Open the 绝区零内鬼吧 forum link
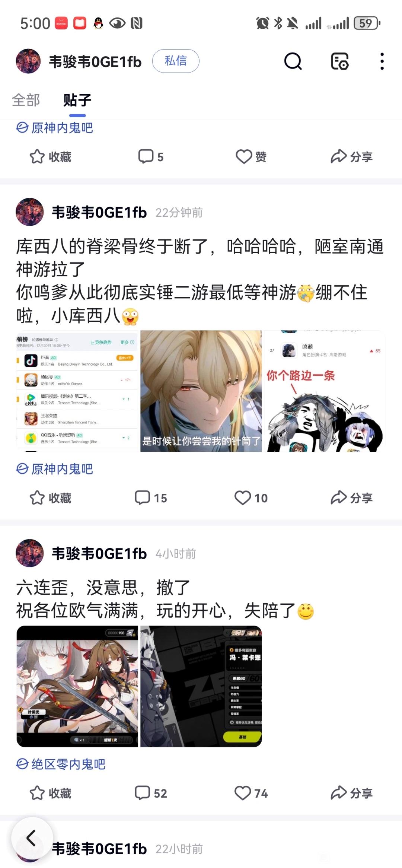 [x=61, y=764]
